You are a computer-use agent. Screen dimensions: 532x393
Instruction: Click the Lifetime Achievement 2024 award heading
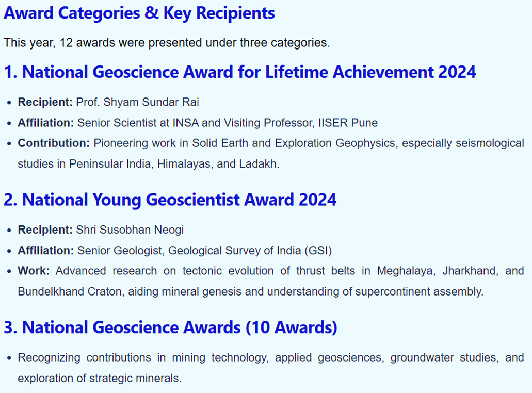(240, 72)
